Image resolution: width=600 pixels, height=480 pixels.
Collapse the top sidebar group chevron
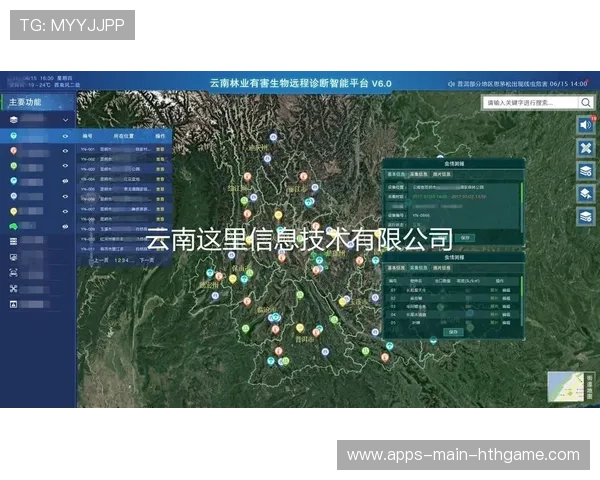(65, 120)
